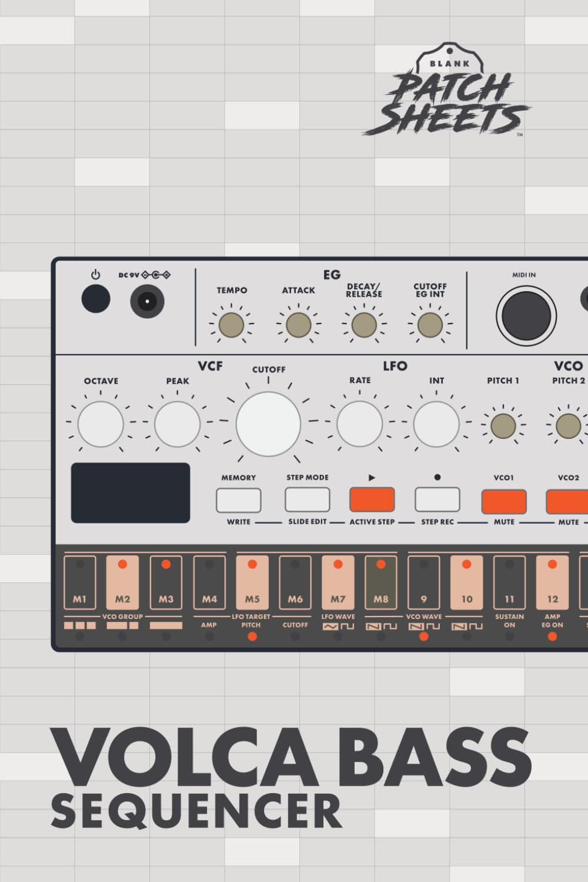The width and height of the screenshot is (588, 882).
Task: Click the DC 9V power jack
Action: (x=147, y=301)
